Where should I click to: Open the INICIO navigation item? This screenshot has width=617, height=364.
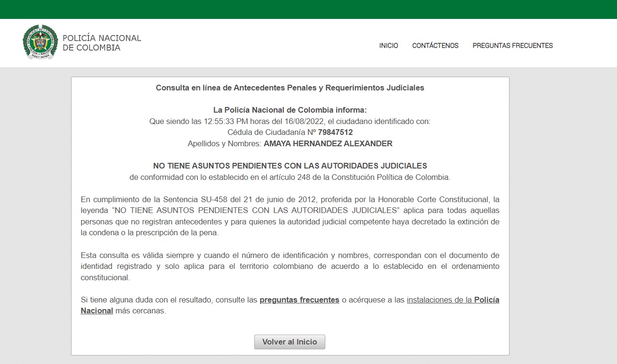tap(388, 46)
